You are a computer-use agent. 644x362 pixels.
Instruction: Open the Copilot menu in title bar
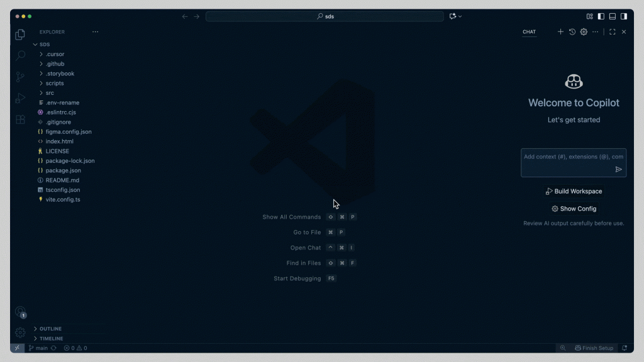(x=455, y=16)
